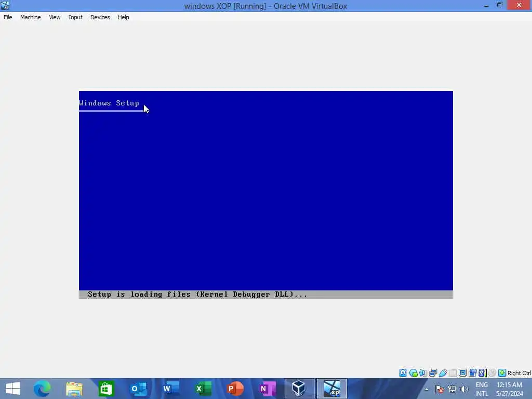The width and height of the screenshot is (532, 399).
Task: Open the clock showing 12:15 AM
Action: pos(509,389)
